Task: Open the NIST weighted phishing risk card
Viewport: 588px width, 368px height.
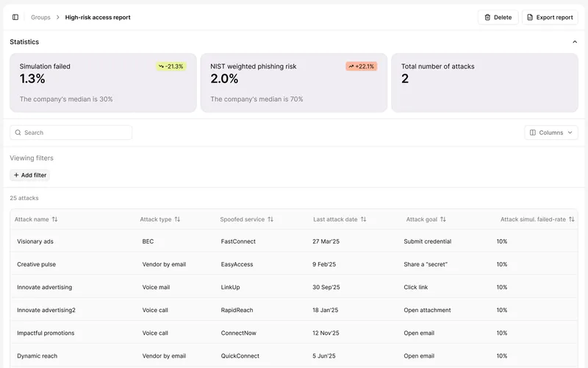Action: pyautogui.click(x=294, y=82)
